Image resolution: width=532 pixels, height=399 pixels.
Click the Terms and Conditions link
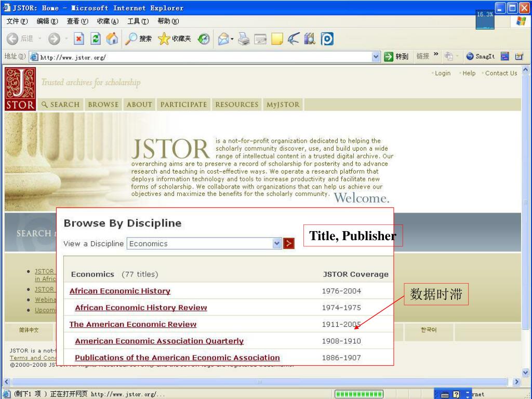33,357
